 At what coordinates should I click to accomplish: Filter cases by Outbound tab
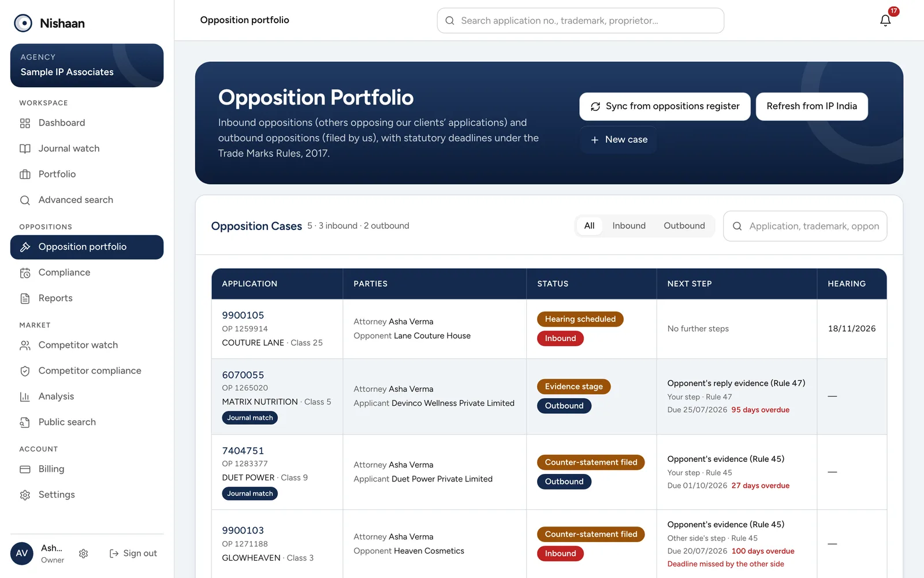pyautogui.click(x=684, y=226)
